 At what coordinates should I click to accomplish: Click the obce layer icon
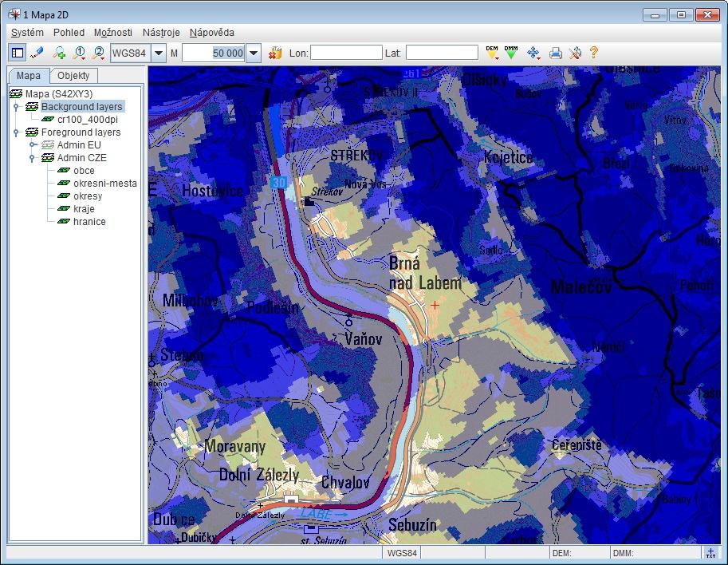pyautogui.click(x=64, y=171)
